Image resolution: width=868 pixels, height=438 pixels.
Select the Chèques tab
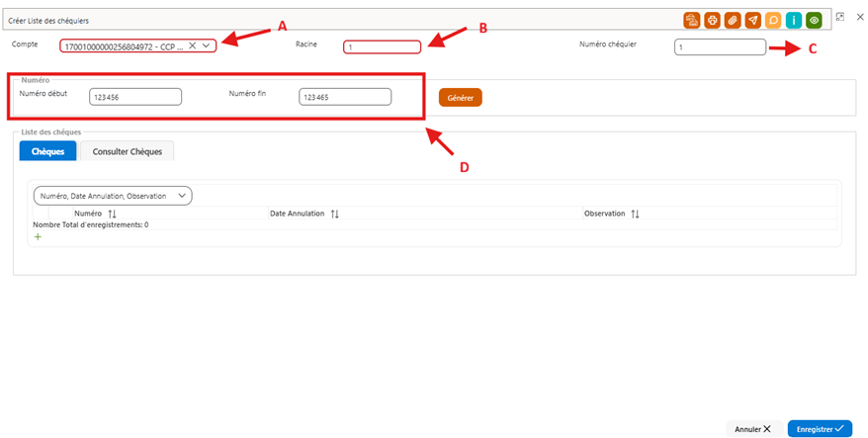click(x=48, y=151)
